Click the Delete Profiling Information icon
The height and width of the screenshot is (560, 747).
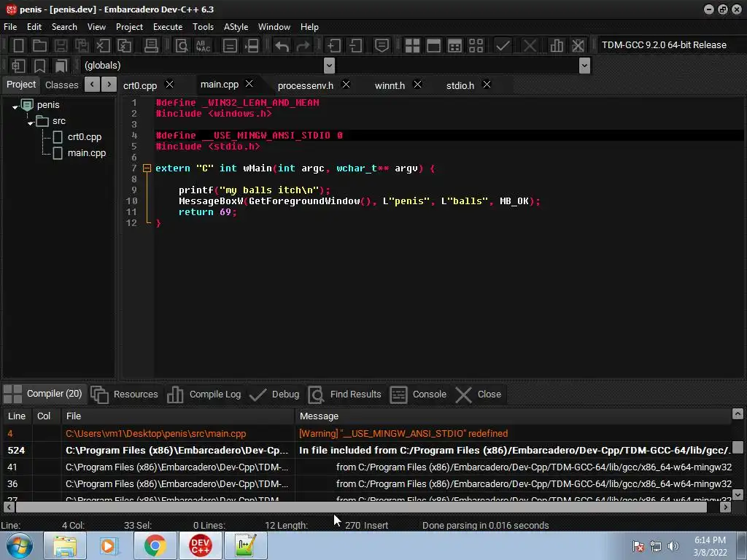[x=578, y=46]
